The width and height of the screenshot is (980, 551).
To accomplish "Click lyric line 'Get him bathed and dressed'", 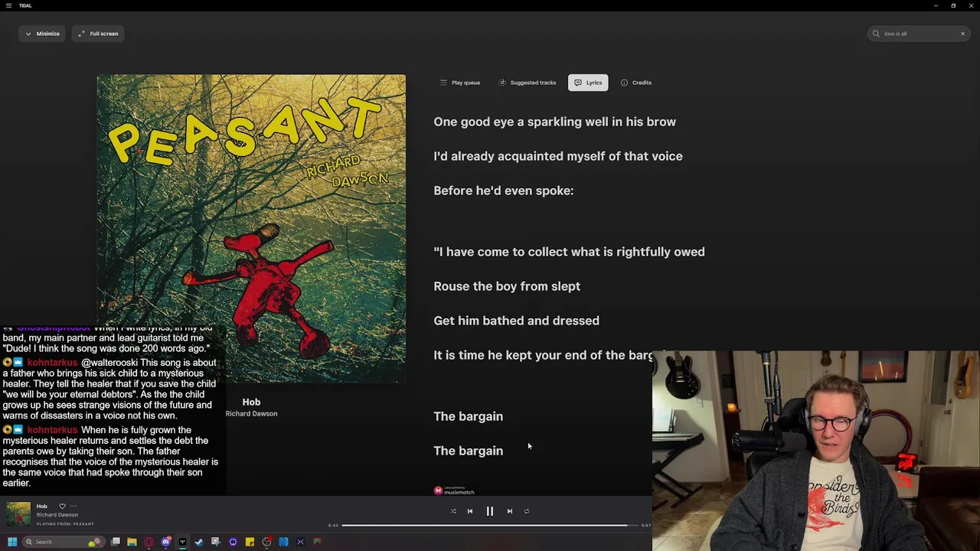I will pos(516,321).
